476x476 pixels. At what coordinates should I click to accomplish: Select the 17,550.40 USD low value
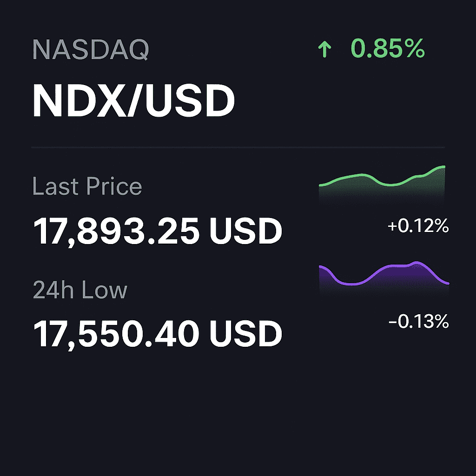point(158,334)
